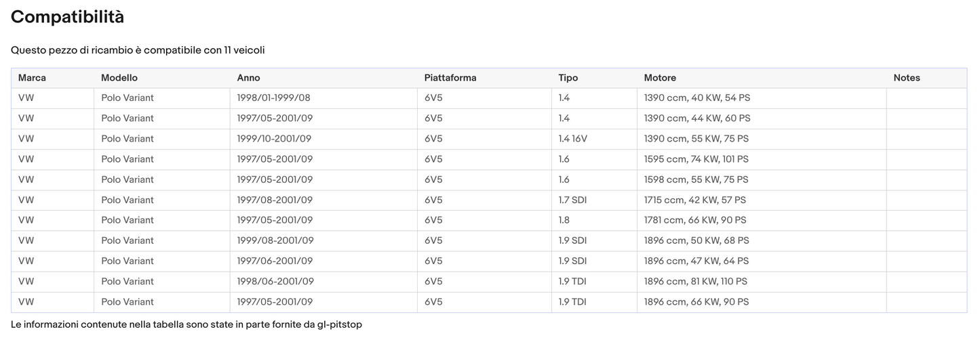Click the 'Motore' column header
The height and width of the screenshot is (342, 980).
(660, 78)
